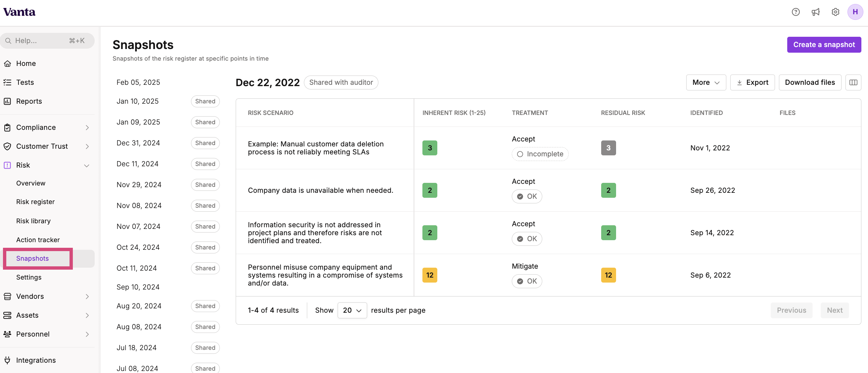Click the Home house icon
Viewport: 868px width, 373px height.
[7, 63]
